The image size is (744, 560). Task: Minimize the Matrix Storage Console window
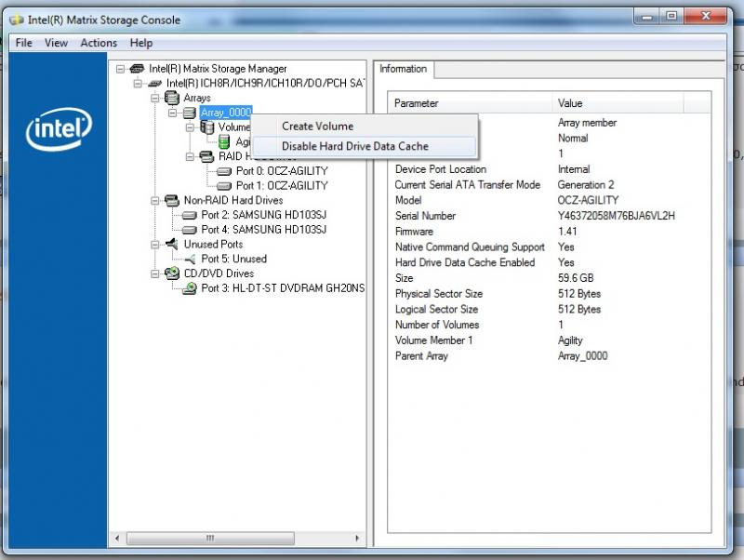click(x=646, y=17)
